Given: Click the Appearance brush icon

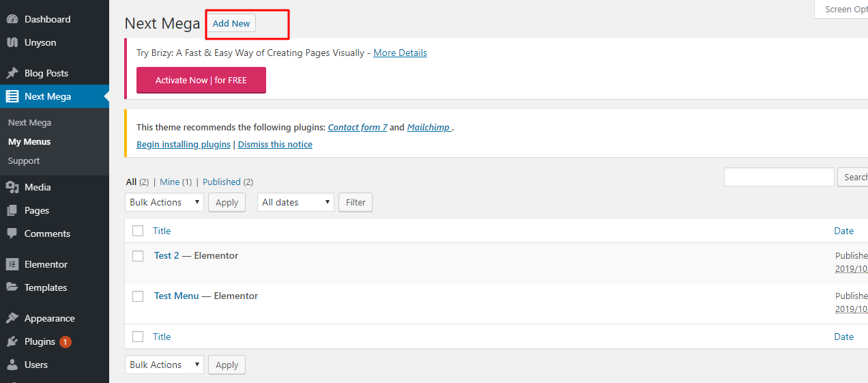Looking at the screenshot, I should pos(12,318).
